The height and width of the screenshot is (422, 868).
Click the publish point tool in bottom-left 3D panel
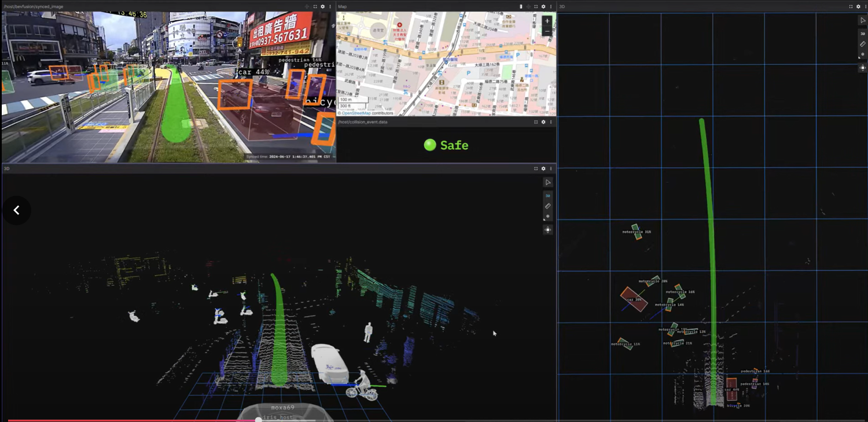[x=548, y=216]
